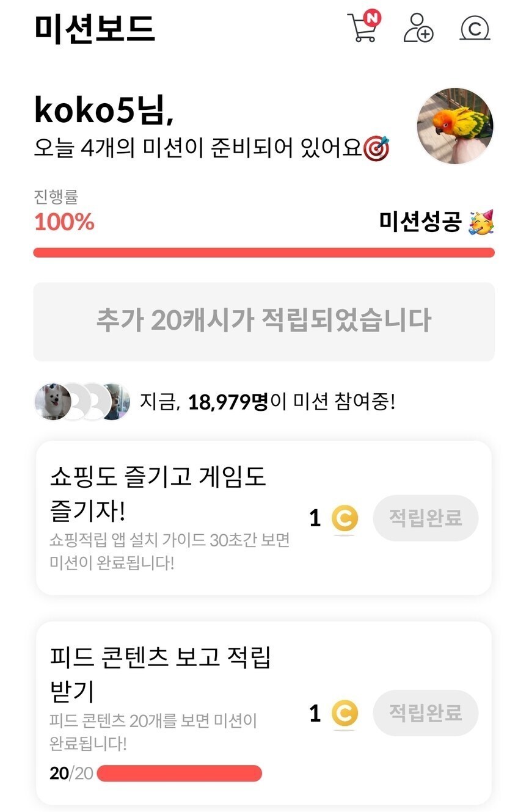Tap the 18,979명 participants count text
This screenshot has width=507, height=812.
(x=228, y=402)
